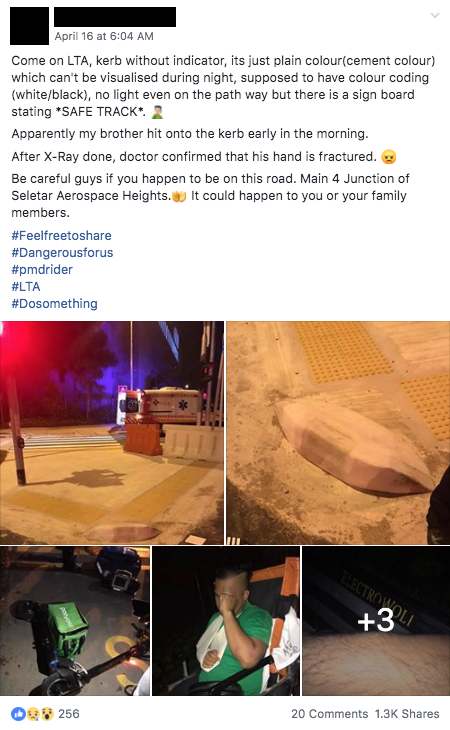
Task: Open the #Dangerousforus hashtag
Action: [x=62, y=252]
